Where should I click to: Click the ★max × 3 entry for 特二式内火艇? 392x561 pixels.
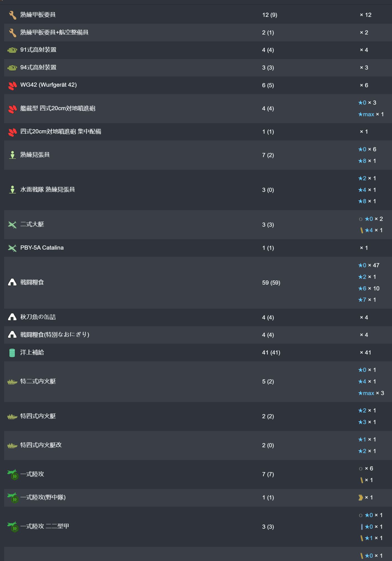pos(371,393)
